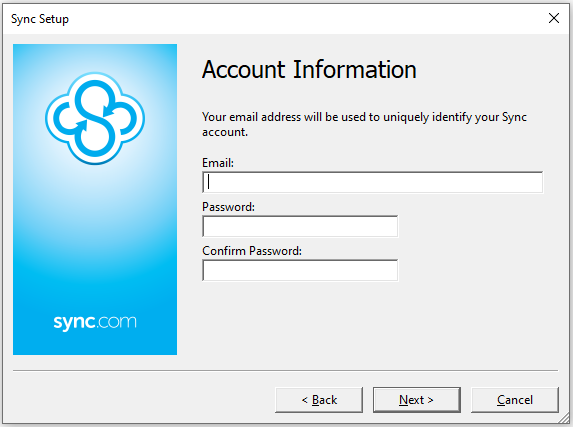The image size is (573, 427).
Task: Click into the Password text box
Action: click(x=300, y=226)
